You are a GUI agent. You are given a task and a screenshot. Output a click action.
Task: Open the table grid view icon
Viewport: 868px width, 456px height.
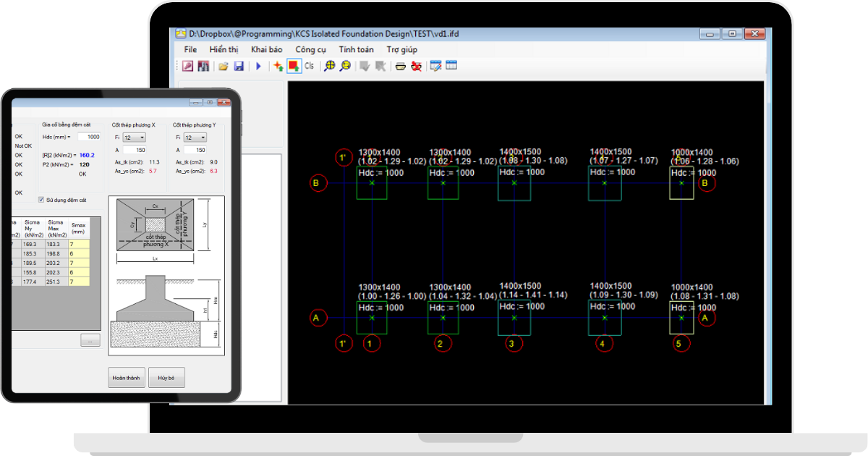pyautogui.click(x=451, y=66)
